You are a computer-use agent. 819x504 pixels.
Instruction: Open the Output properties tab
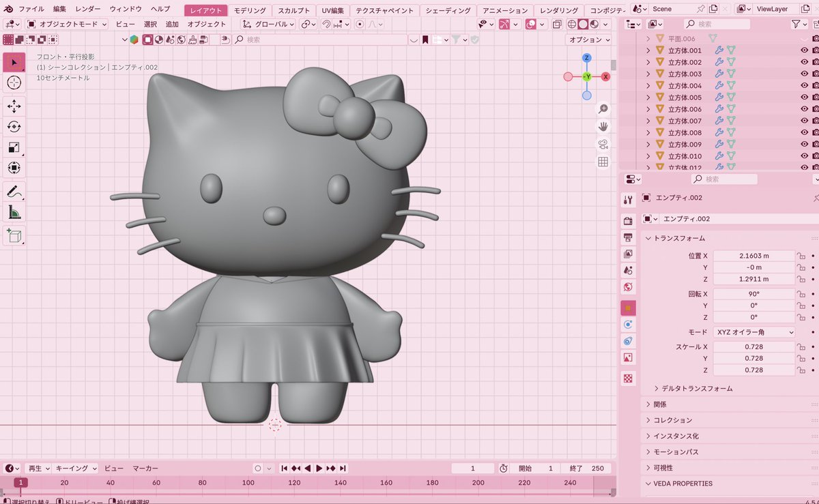(x=628, y=237)
